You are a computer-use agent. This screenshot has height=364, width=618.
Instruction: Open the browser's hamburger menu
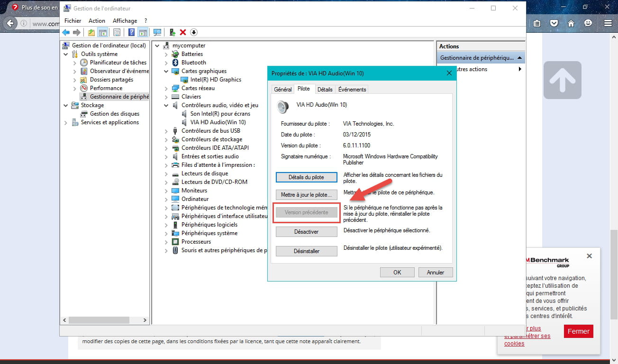[607, 23]
